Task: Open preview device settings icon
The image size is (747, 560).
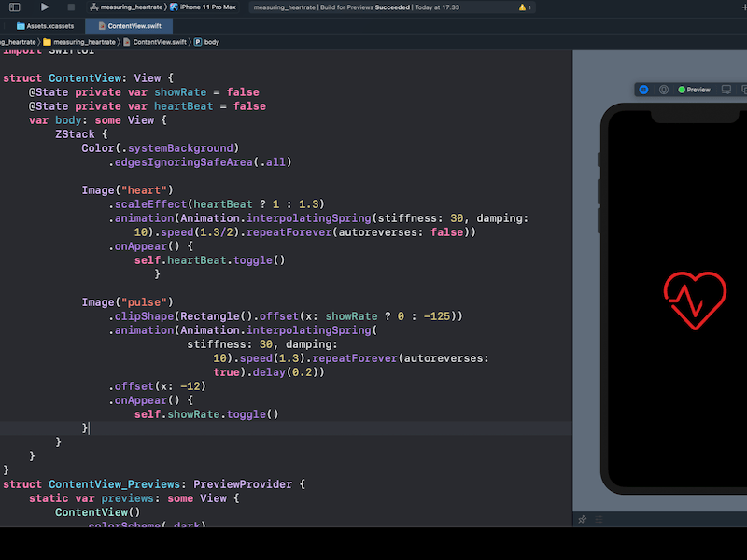Action: point(726,89)
